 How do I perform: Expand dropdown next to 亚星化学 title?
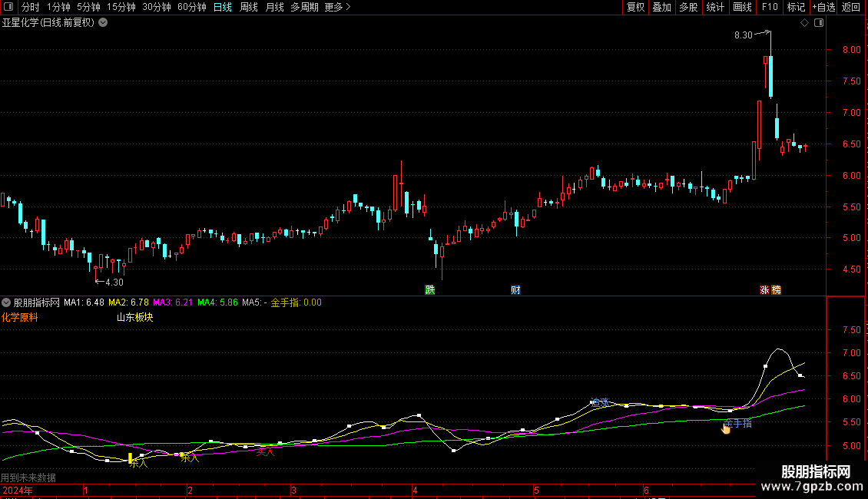[103, 23]
